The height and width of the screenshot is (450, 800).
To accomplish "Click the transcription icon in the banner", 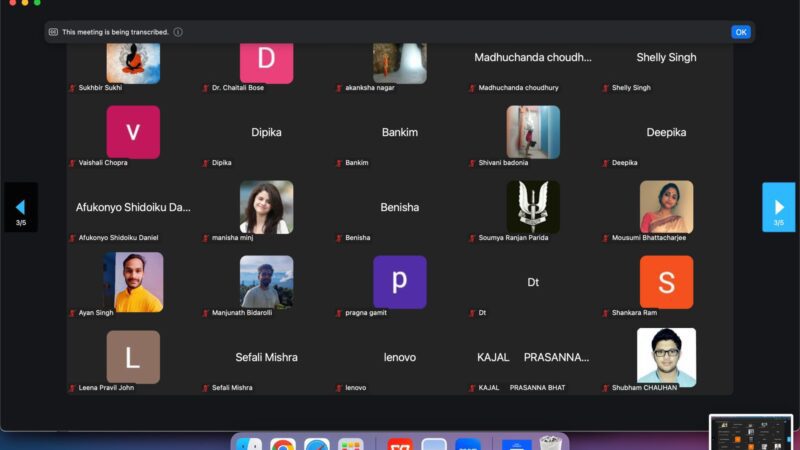I will (53, 32).
